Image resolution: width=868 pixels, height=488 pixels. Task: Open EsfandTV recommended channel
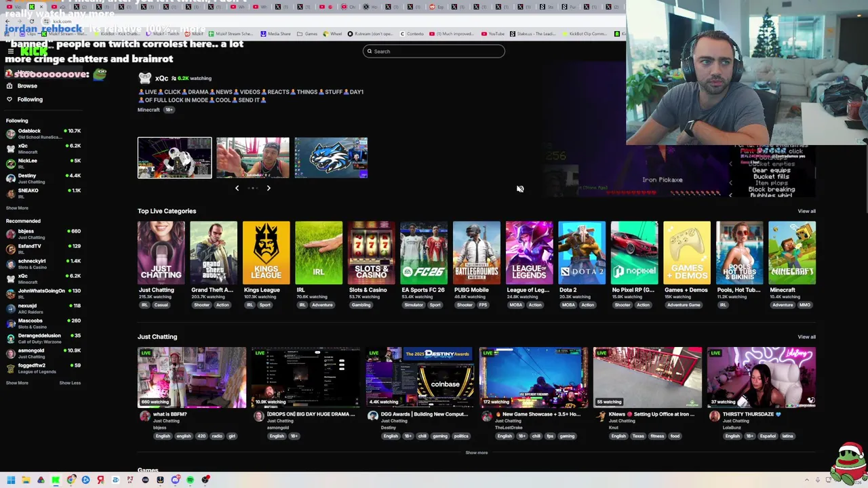pyautogui.click(x=43, y=249)
